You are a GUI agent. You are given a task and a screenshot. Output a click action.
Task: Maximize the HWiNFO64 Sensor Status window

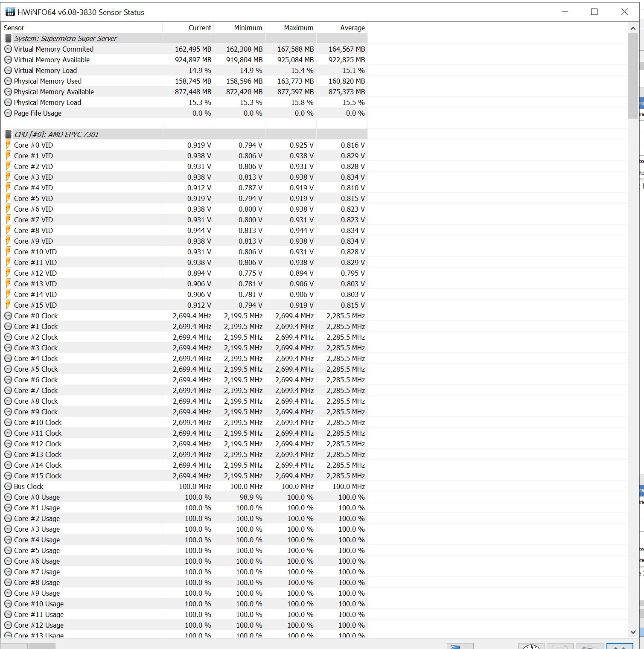click(x=594, y=12)
